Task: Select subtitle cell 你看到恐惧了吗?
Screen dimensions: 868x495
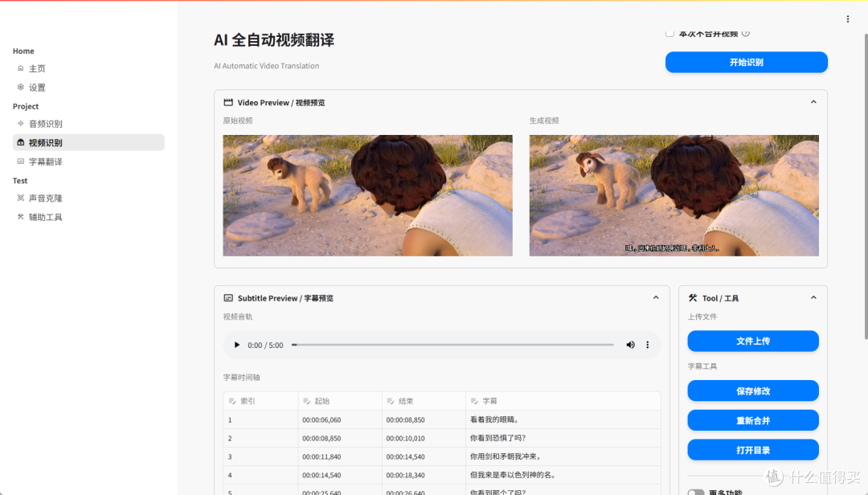Action: tap(563, 438)
